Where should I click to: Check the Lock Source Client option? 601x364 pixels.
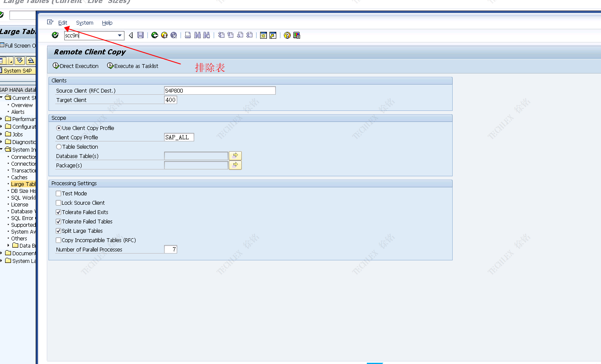pos(59,203)
